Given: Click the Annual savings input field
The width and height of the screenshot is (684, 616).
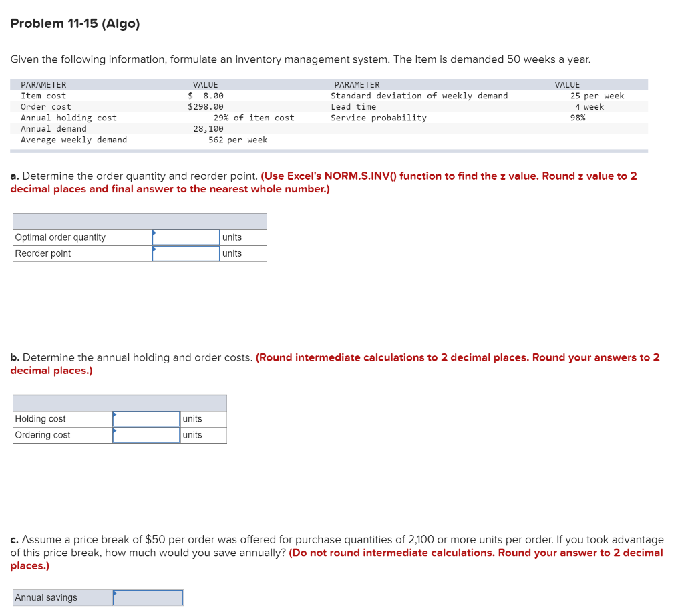Looking at the screenshot, I should tap(147, 597).
